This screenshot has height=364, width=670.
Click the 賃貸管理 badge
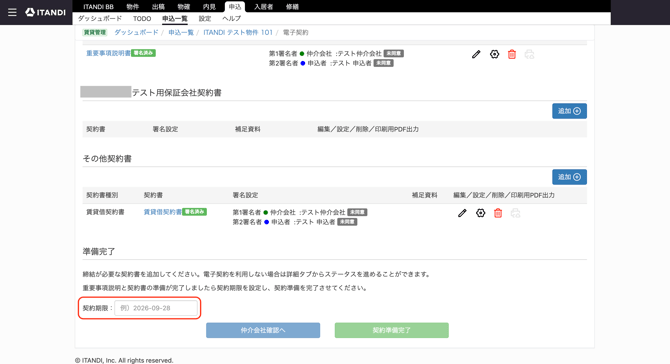(94, 32)
